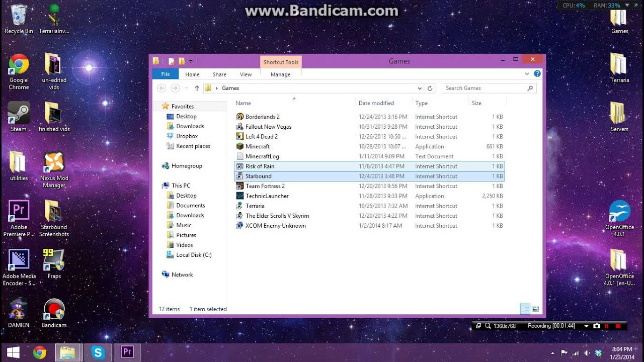This screenshot has height=362, width=644.
Task: Click Shortcut Tools contextual tab
Action: pos(281,62)
